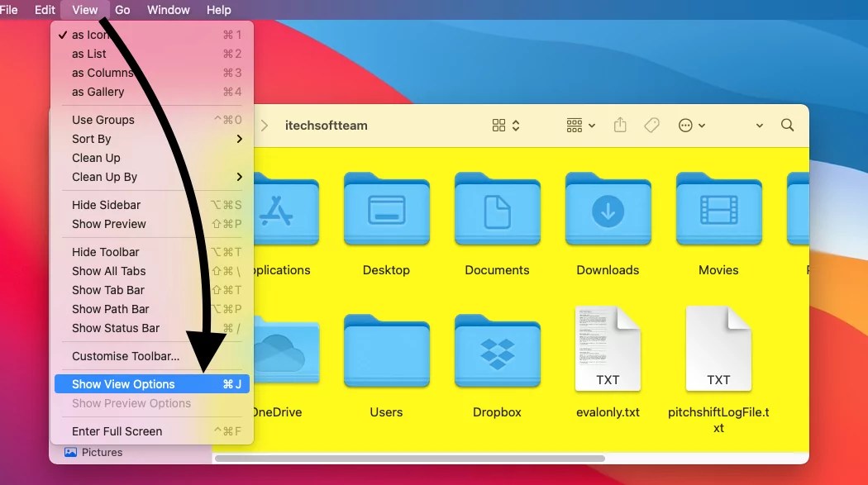Expand the Clean Up By submenu
Viewport: 868px width, 485px height.
coord(105,177)
